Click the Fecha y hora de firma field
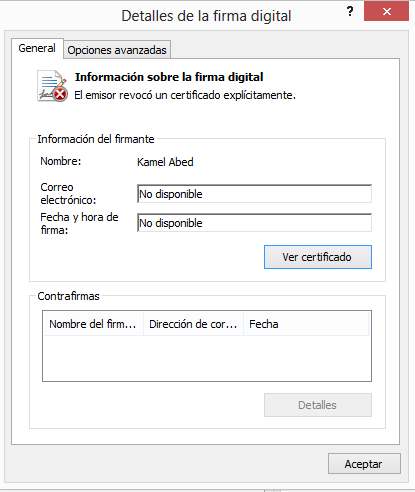 [254, 223]
